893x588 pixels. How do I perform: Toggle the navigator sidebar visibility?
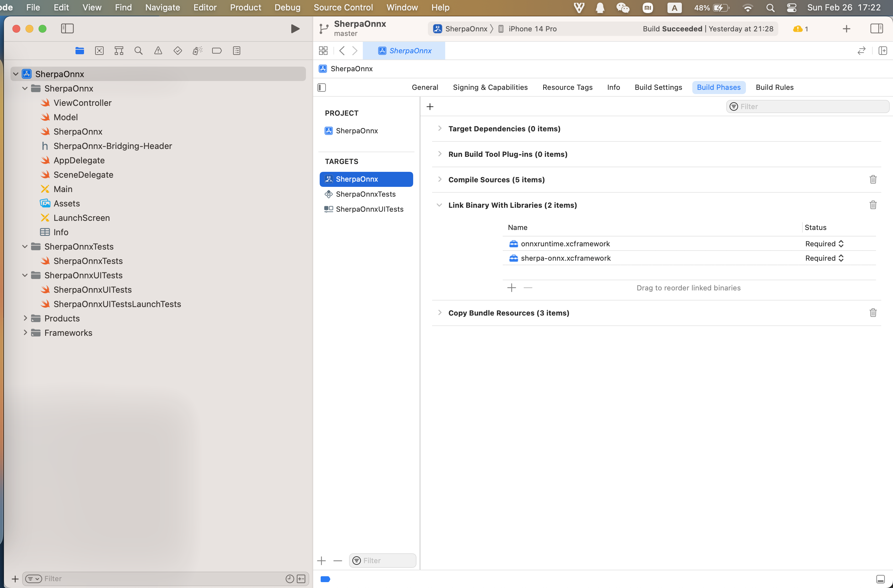(67, 28)
